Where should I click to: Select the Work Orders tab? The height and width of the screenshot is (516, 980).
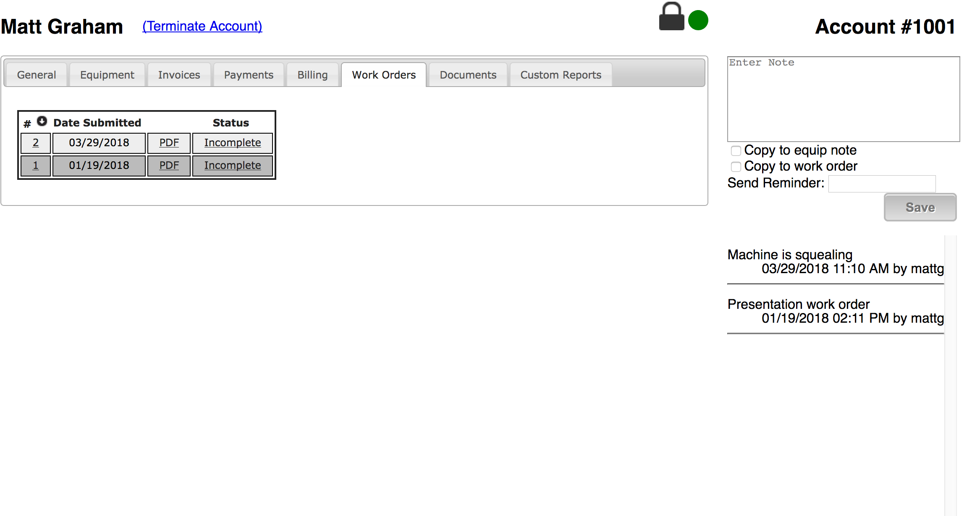tap(384, 75)
